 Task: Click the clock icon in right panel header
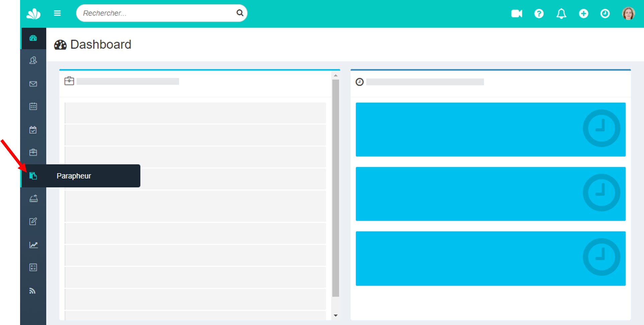[x=359, y=82]
